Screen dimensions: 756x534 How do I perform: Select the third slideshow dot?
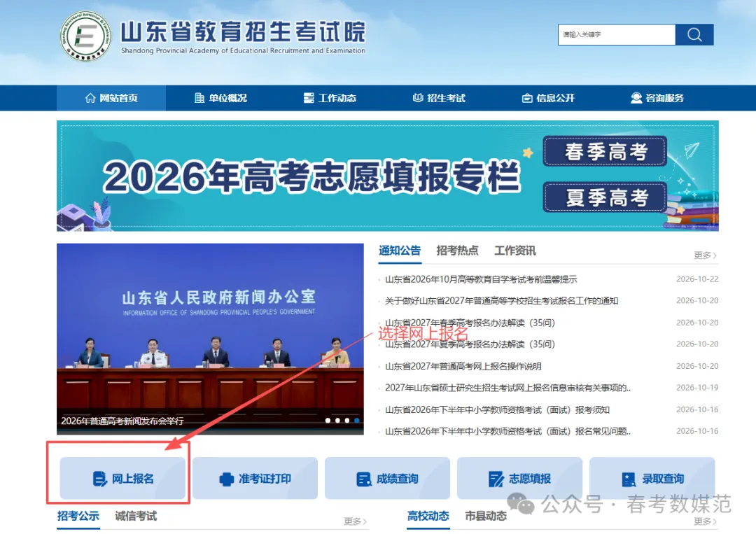[x=347, y=421]
